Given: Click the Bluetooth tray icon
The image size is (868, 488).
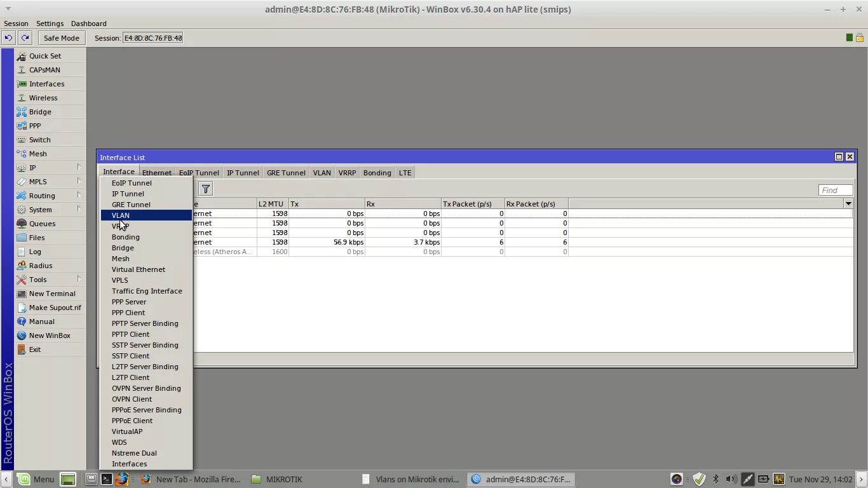Looking at the screenshot, I should pos(715,479).
